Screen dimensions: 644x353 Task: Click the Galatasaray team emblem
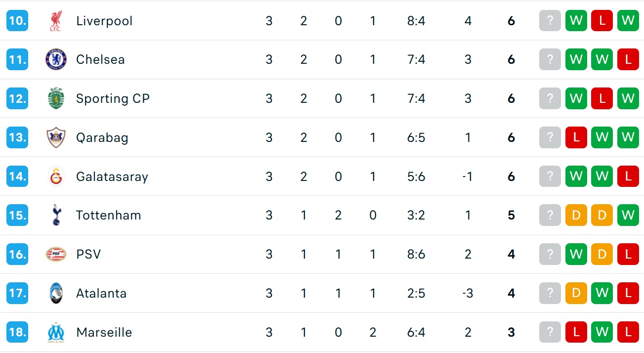click(56, 176)
